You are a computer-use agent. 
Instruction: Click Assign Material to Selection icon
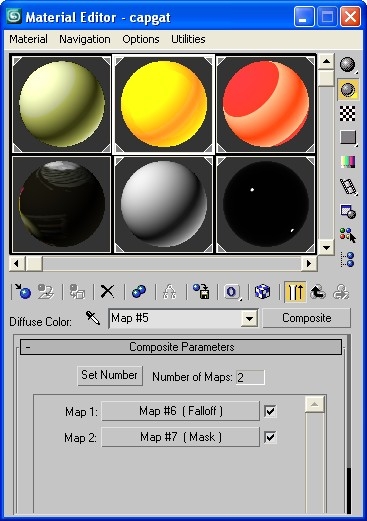[x=77, y=292]
